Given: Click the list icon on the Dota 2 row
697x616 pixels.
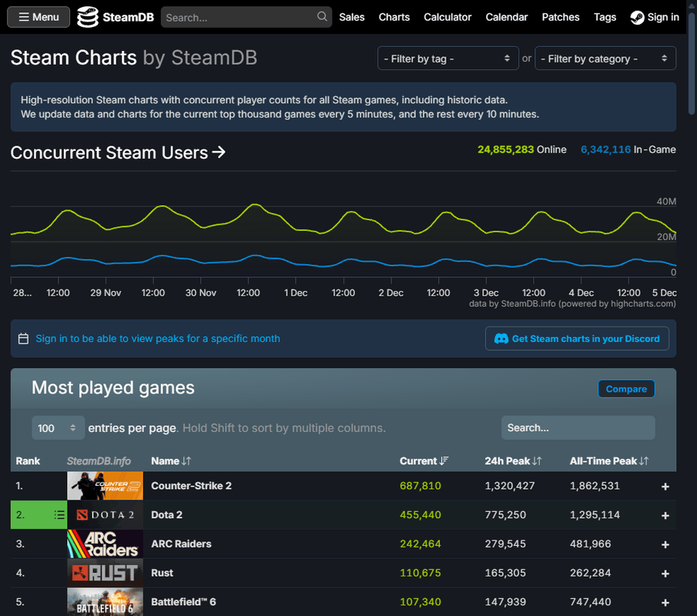Looking at the screenshot, I should [59, 515].
